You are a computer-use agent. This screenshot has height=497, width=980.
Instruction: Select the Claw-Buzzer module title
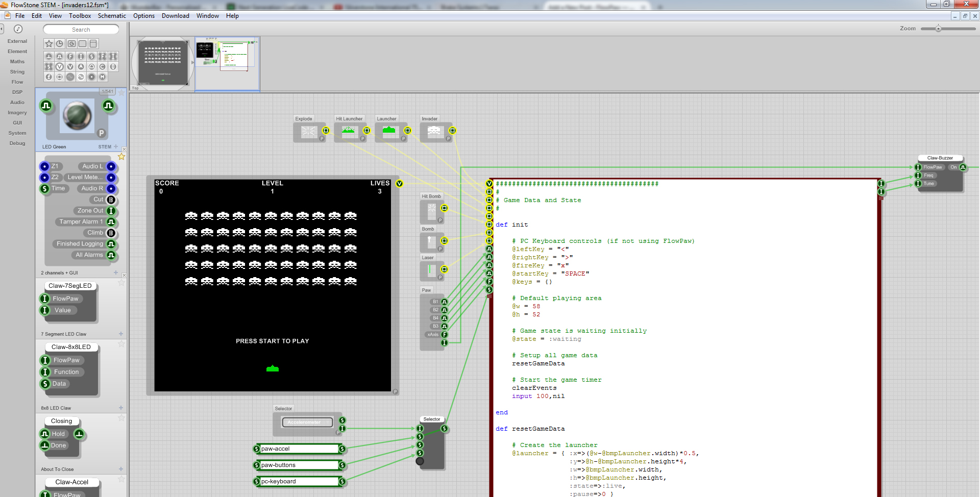tap(940, 158)
